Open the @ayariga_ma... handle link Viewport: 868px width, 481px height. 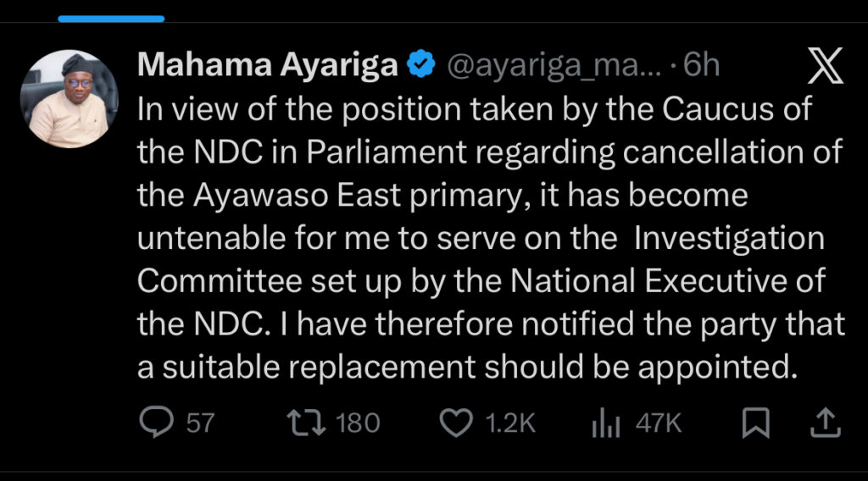coord(554,66)
